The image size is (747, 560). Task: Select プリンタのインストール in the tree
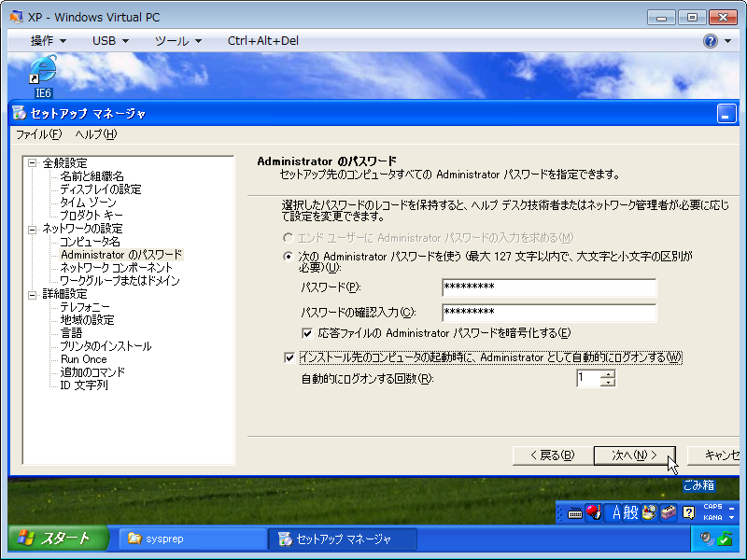pos(106,346)
